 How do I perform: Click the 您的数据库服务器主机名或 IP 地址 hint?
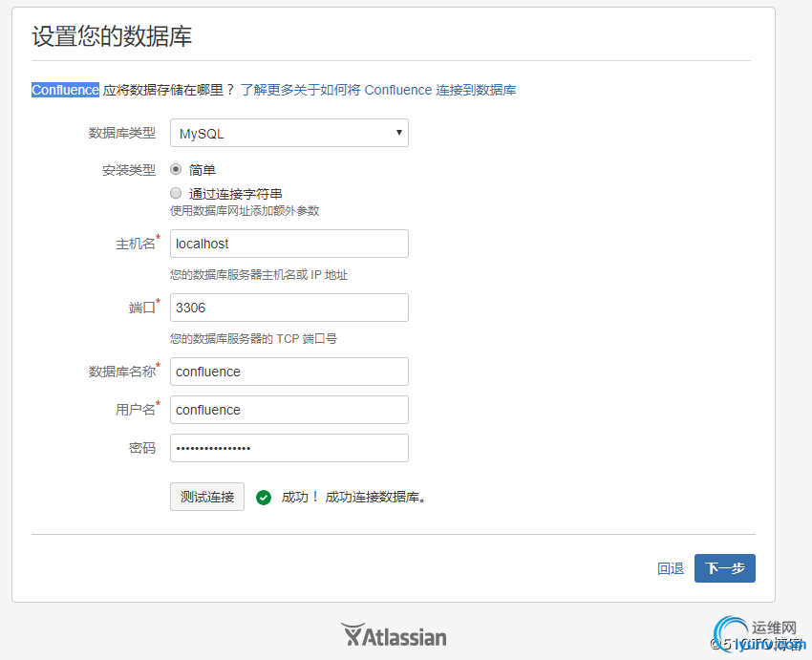[259, 275]
